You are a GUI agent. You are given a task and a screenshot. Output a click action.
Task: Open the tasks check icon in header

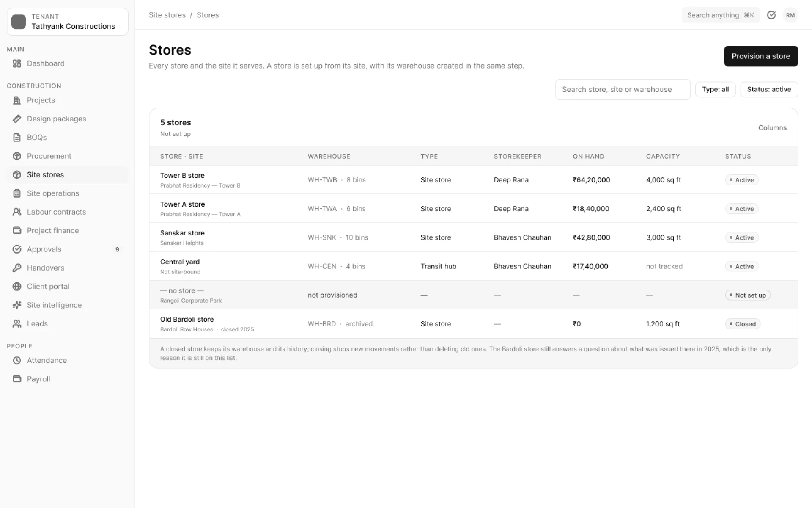771,15
